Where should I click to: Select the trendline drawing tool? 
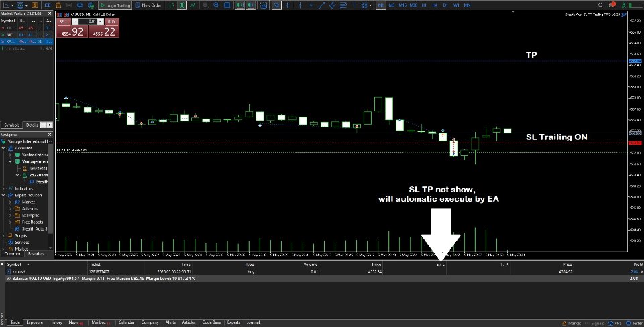point(321,5)
